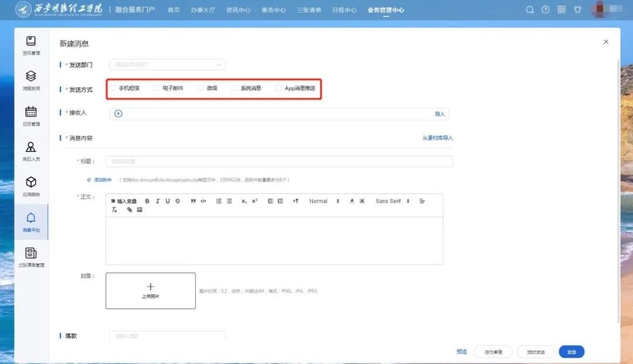The width and height of the screenshot is (633, 364).
Task: Apply subscript formatting
Action: (244, 201)
